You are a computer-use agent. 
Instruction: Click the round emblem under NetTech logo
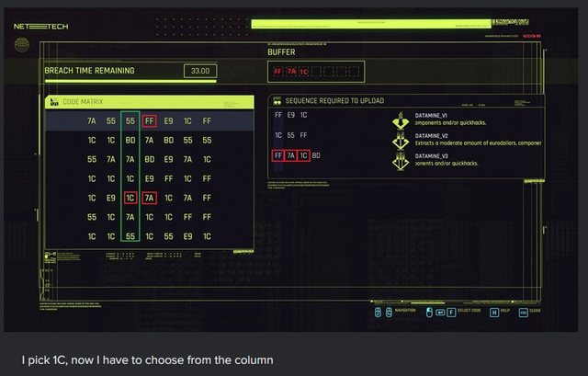pyautogui.click(x=22, y=45)
